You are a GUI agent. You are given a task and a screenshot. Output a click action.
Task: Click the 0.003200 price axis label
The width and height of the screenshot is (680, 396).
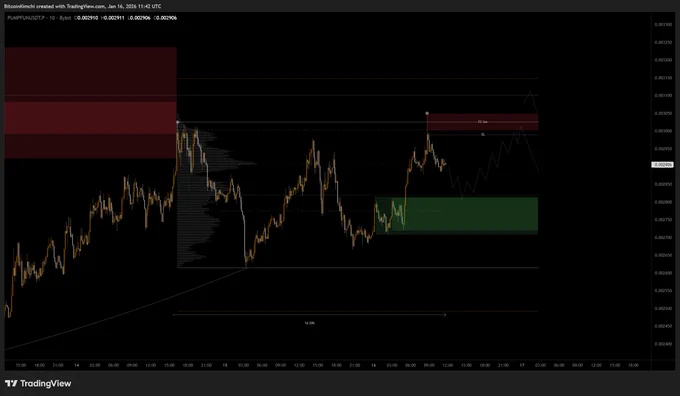[x=663, y=60]
